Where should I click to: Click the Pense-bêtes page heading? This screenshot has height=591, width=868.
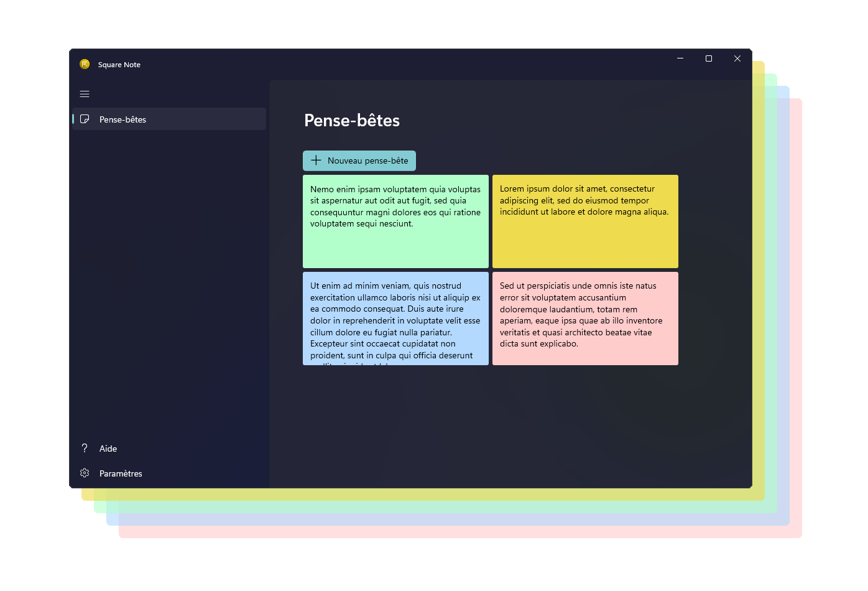tap(352, 120)
